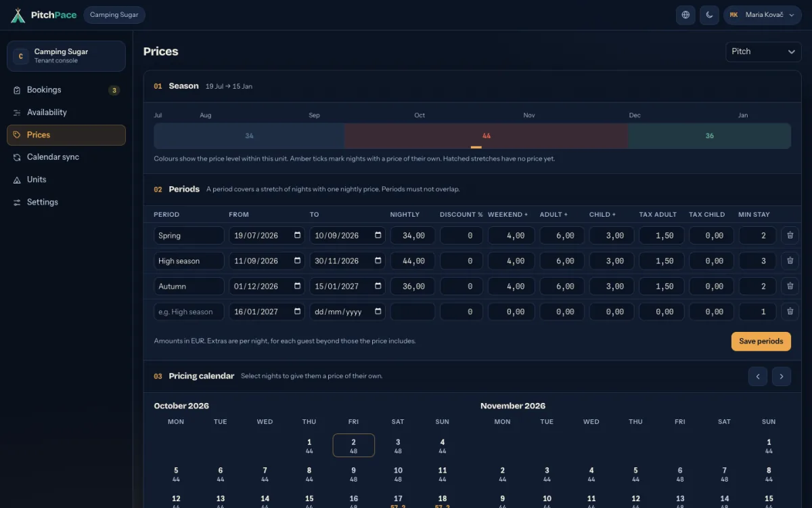Delete the empty new period row
Viewport: 812px width, 508px height.
click(790, 312)
